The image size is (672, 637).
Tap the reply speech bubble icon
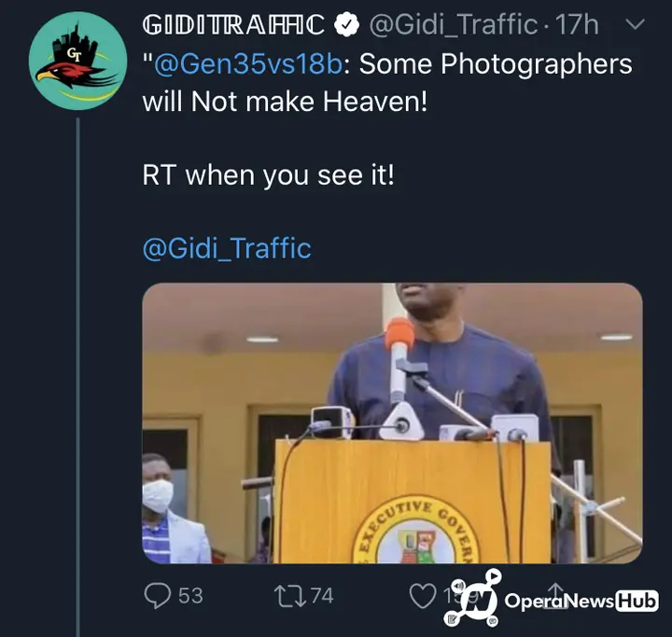pyautogui.click(x=158, y=596)
